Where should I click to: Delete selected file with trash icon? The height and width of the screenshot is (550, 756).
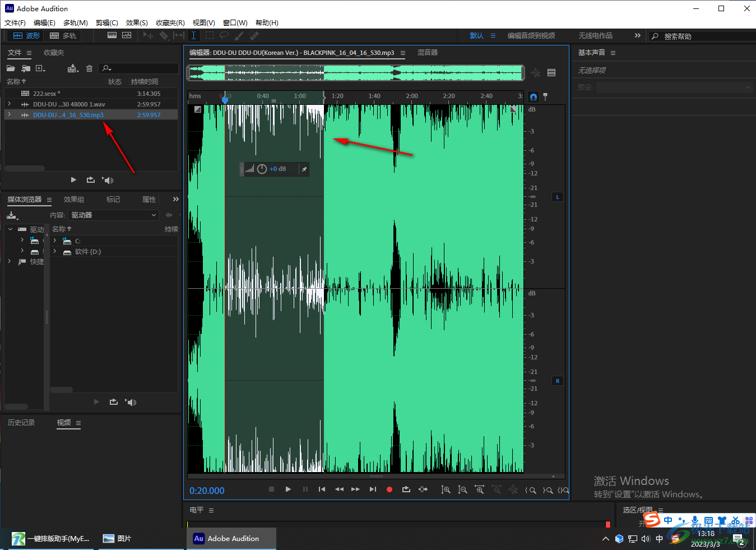89,68
